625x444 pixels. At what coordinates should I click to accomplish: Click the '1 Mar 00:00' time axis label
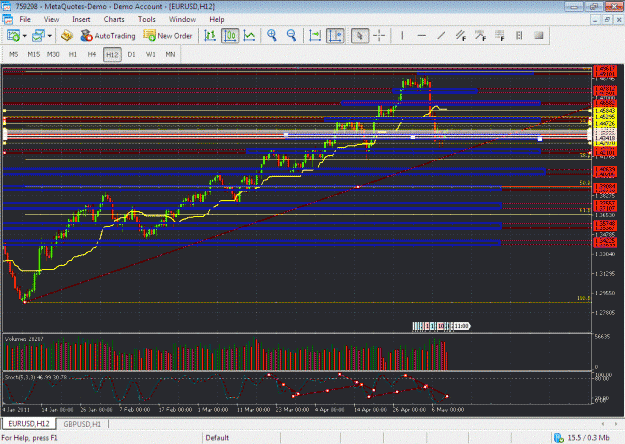click(x=213, y=409)
